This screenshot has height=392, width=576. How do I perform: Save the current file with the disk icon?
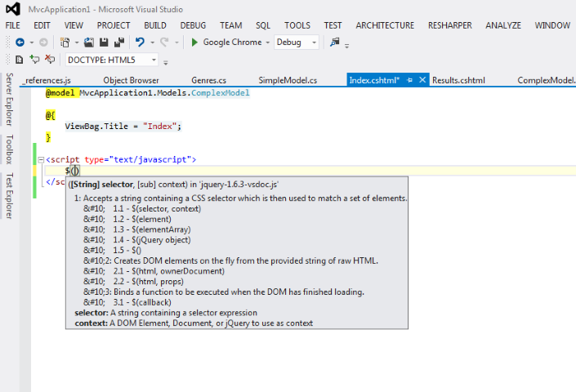click(104, 42)
